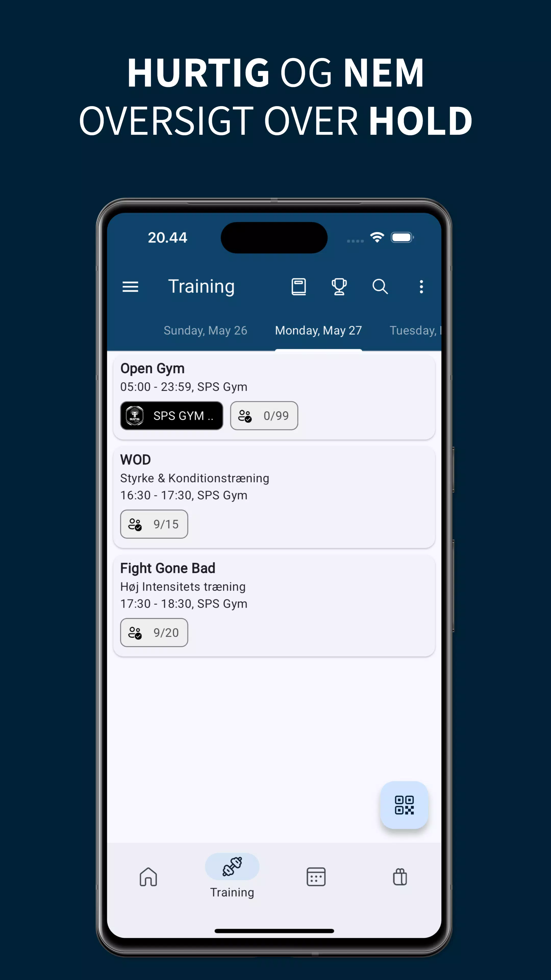Tap the trophy/achievements icon

pos(339,286)
